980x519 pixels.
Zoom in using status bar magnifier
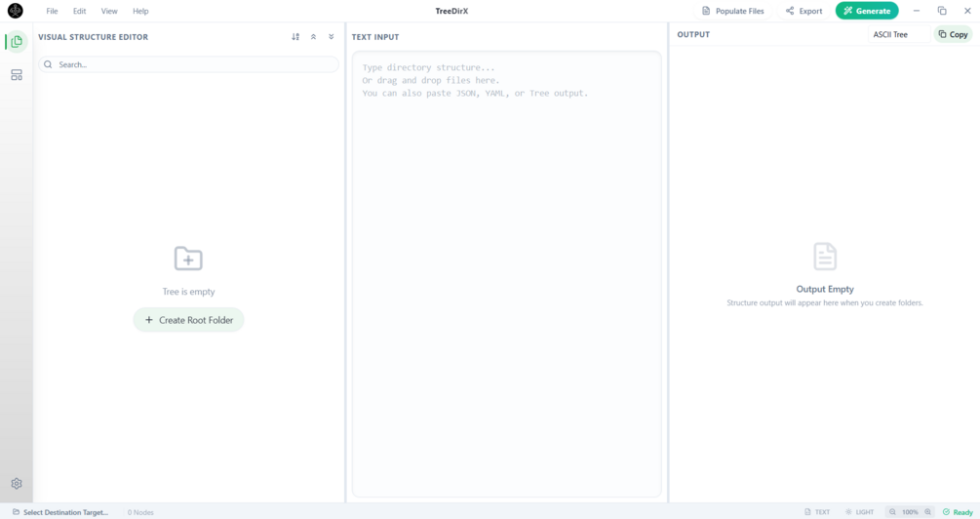click(927, 512)
